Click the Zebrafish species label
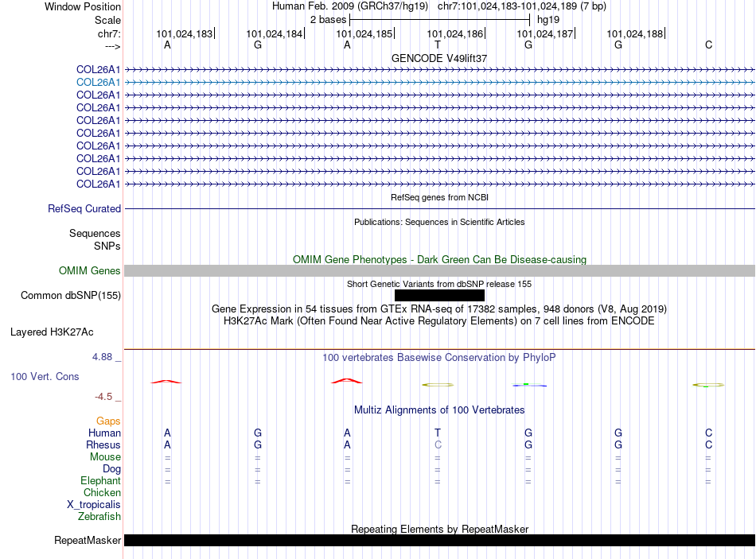The width and height of the screenshot is (756, 559). click(99, 516)
